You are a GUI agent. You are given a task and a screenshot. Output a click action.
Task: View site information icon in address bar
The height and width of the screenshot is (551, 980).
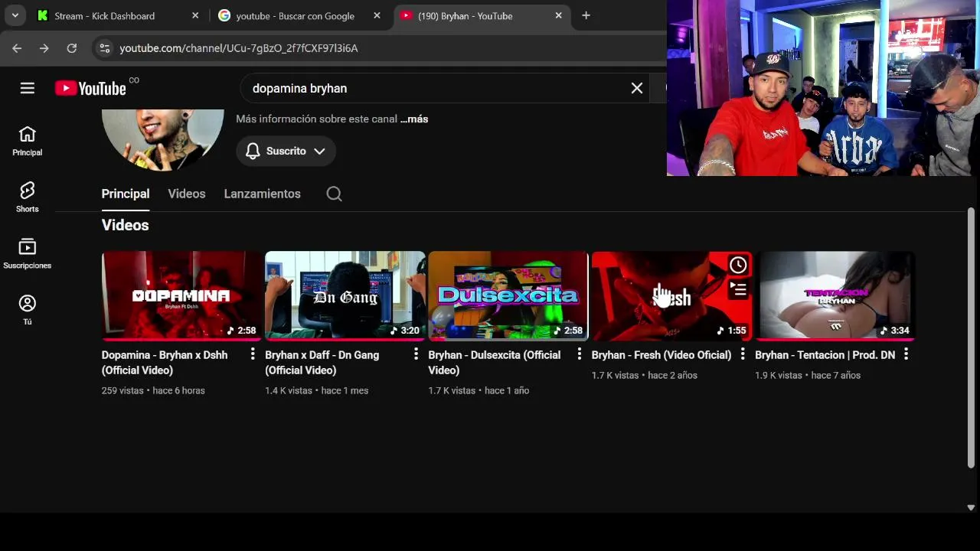104,48
